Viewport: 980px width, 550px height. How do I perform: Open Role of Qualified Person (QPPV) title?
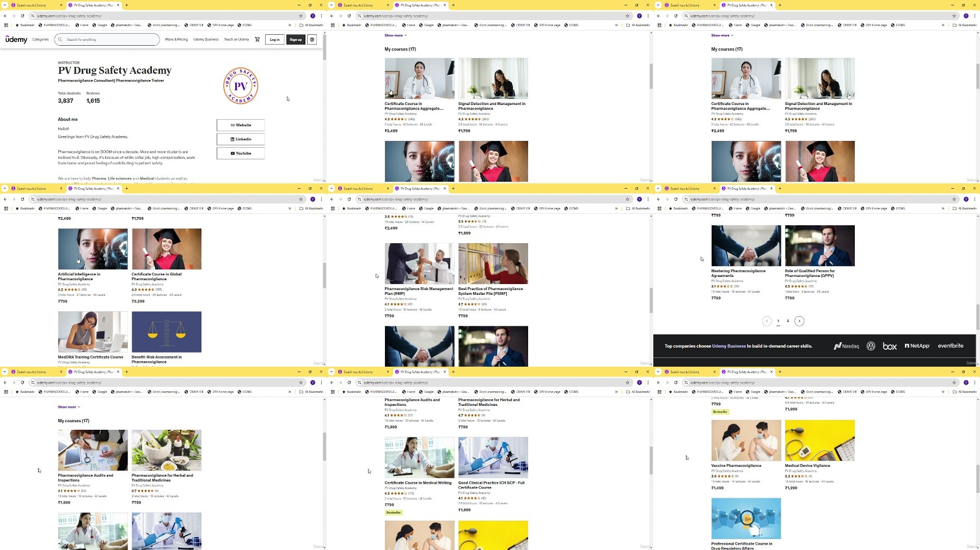coord(810,273)
